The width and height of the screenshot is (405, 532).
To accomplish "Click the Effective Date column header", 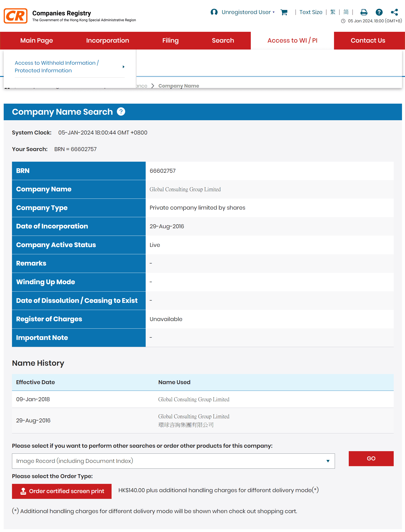I will pos(35,382).
